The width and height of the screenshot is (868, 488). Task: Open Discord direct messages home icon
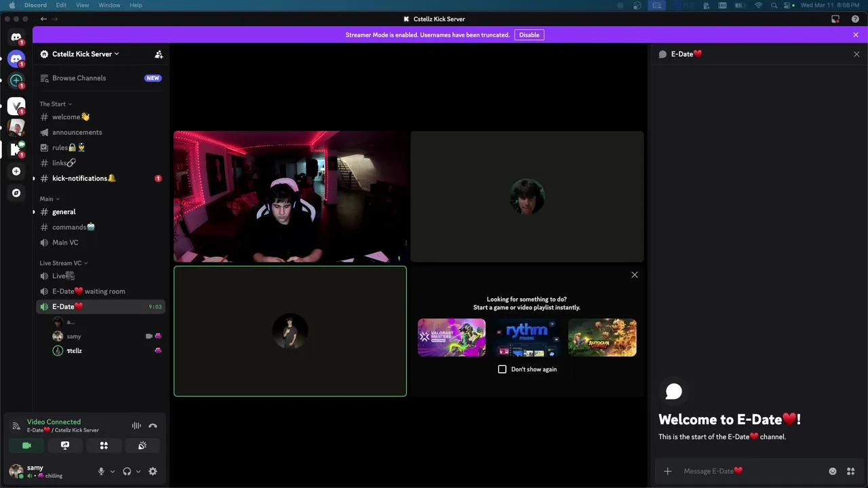click(16, 37)
